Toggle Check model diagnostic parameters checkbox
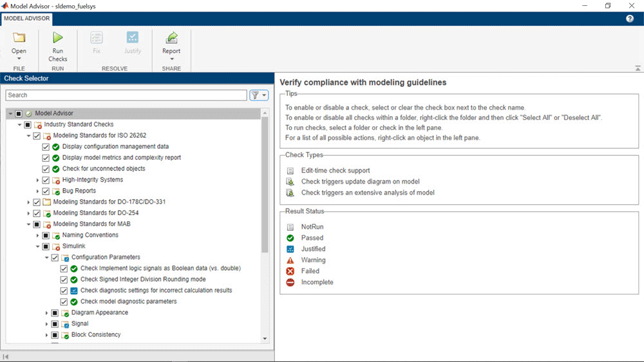644x362 pixels. point(64,301)
